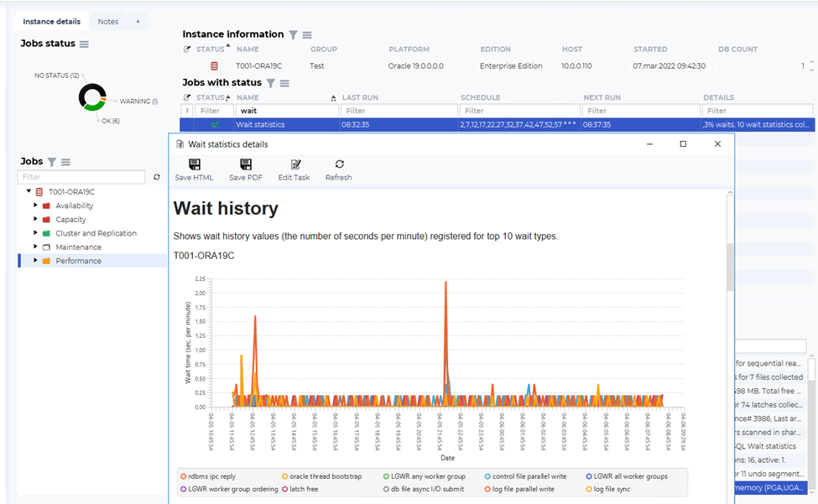818x504 pixels.
Task: Select the Performance tree item
Action: pos(78,261)
